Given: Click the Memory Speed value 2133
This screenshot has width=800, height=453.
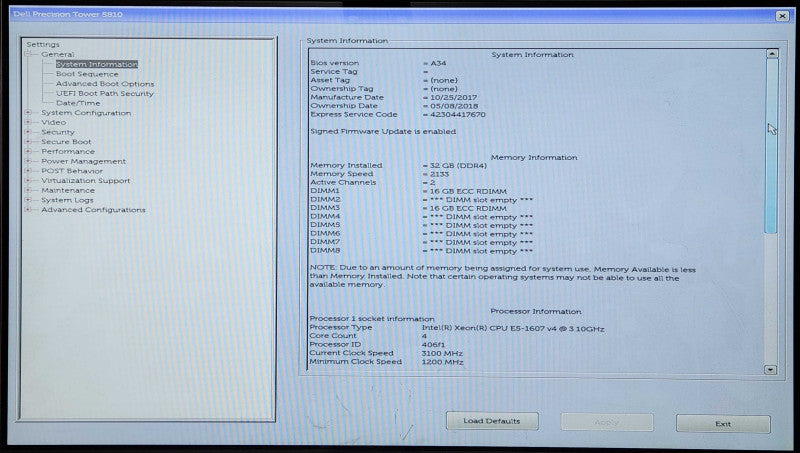Looking at the screenshot, I should [x=439, y=174].
